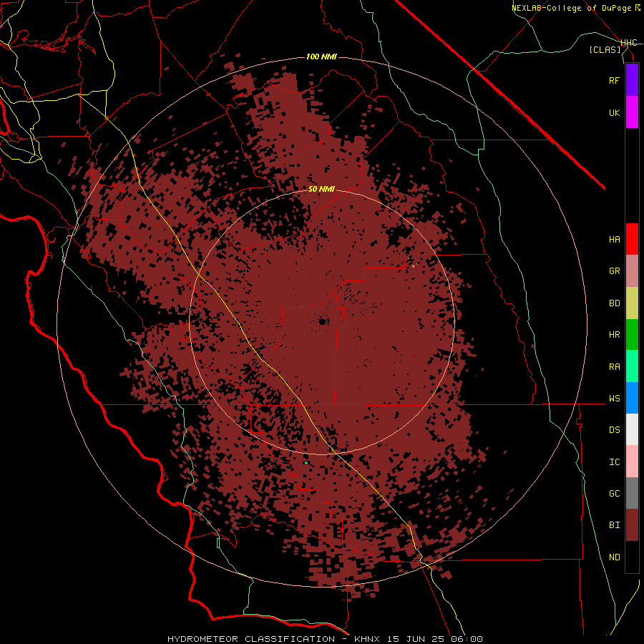Click the DS legend label

pyautogui.click(x=615, y=430)
